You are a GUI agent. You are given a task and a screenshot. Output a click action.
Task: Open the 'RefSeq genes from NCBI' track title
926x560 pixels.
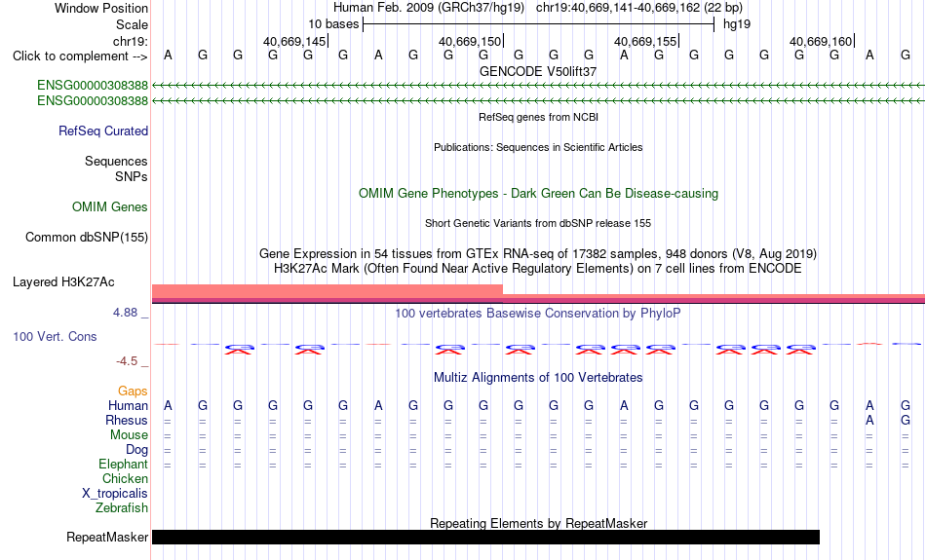coord(538,117)
